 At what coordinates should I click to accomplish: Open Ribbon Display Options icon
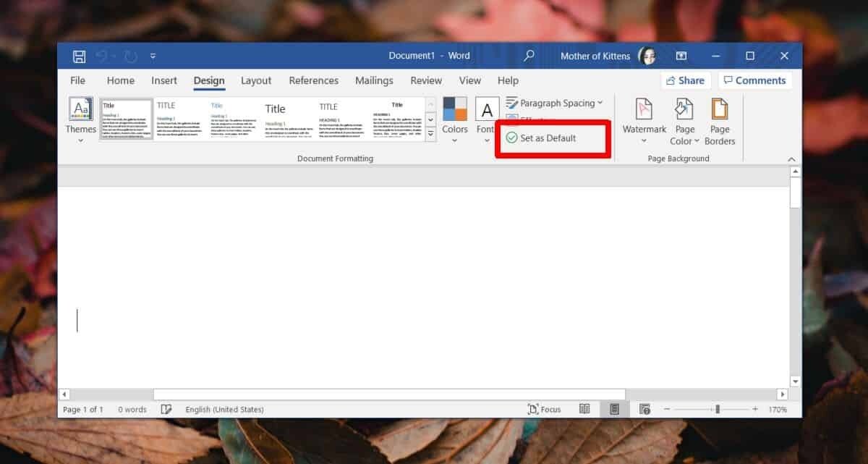(x=681, y=56)
